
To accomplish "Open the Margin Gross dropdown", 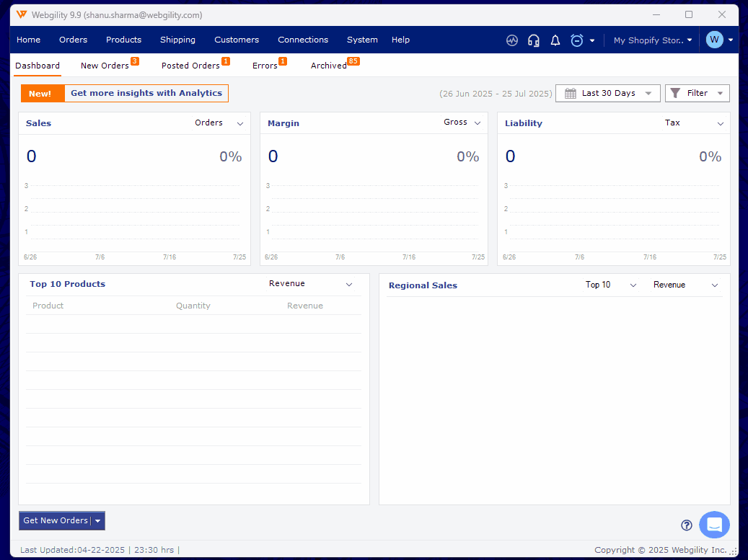I will tap(478, 123).
